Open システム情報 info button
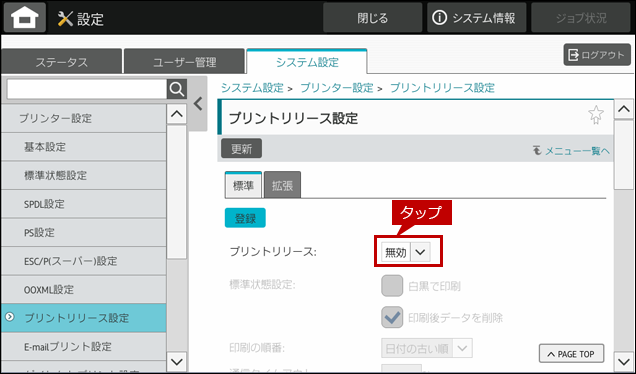636x374 pixels. 476,18
